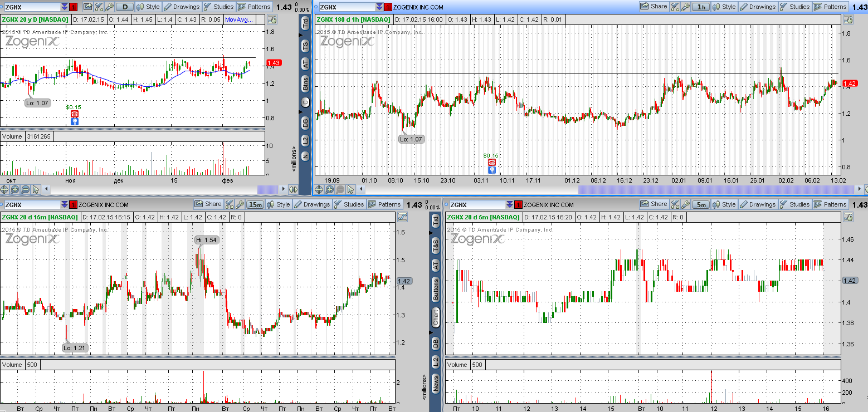The height and width of the screenshot is (412, 868).
Task: Open Patterns menu on 5m chart
Action: click(830, 204)
